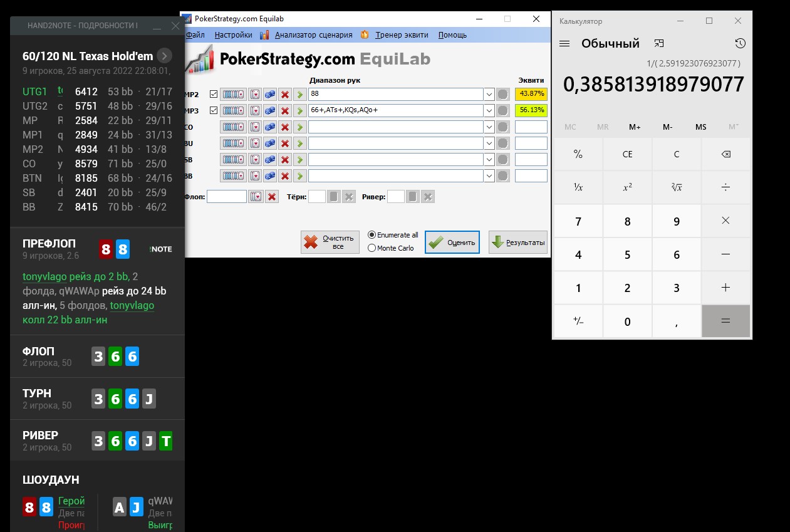Click backspace key in Calculator

tap(726, 154)
